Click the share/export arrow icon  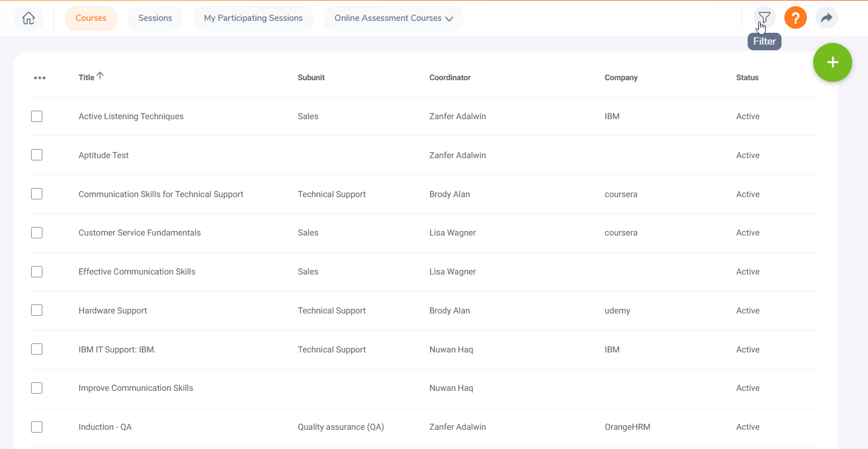(826, 18)
